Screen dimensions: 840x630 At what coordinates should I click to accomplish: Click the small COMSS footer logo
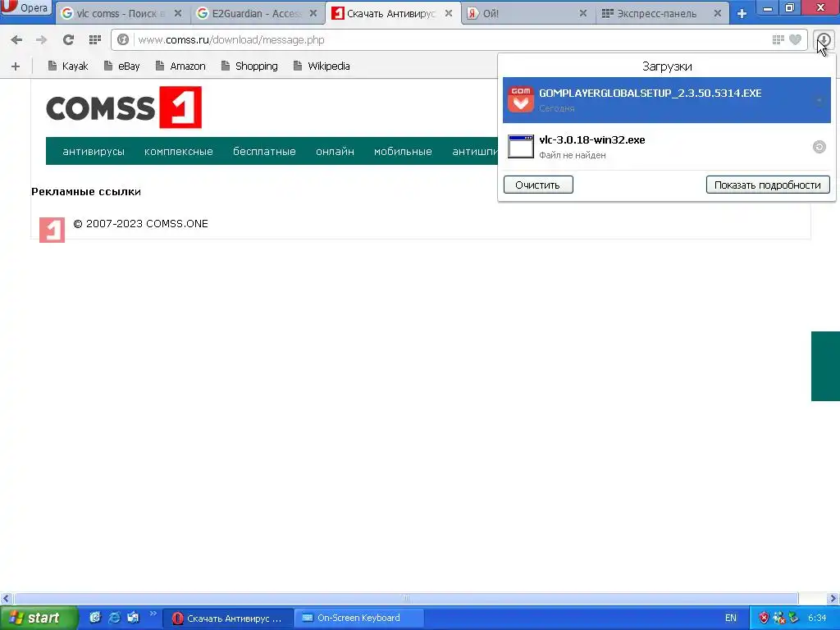pos(52,230)
